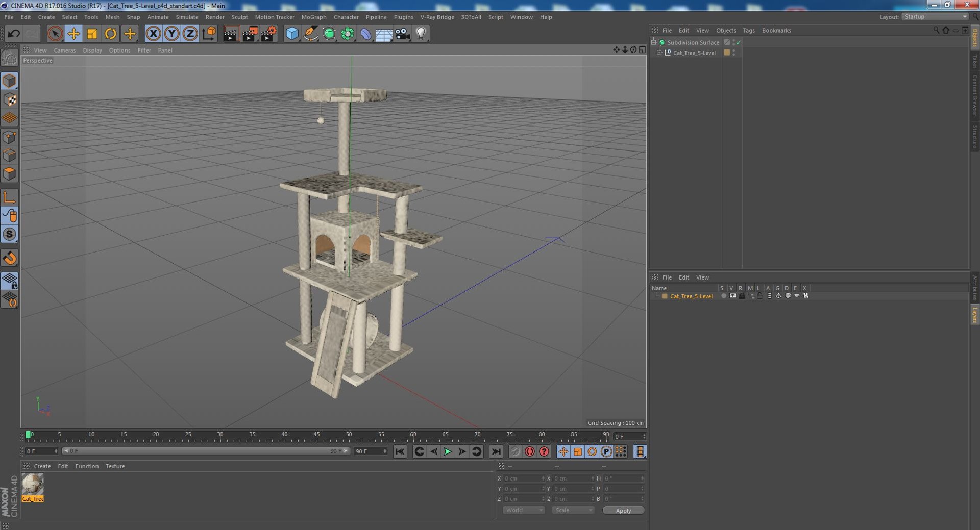This screenshot has height=530, width=980.
Task: Click the Enable Axis L icon
Action: pos(10,197)
